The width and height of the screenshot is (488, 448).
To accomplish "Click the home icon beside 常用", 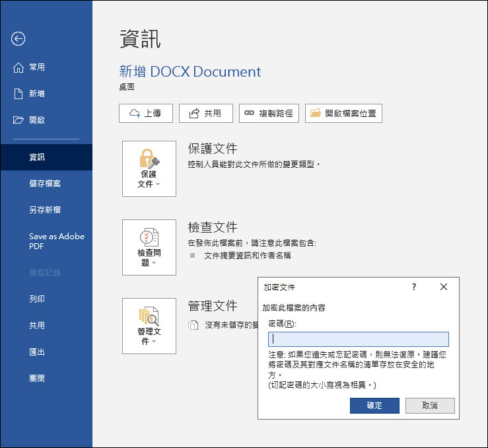I will coord(18,67).
